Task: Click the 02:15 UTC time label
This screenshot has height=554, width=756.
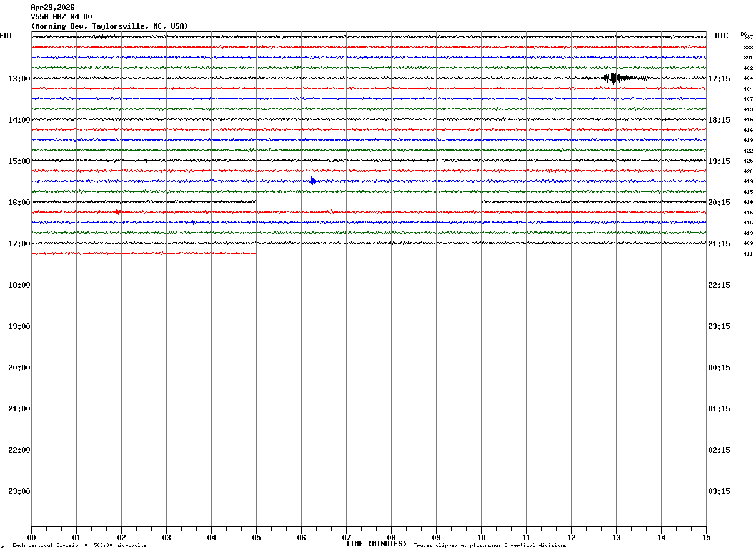Action: (719, 450)
